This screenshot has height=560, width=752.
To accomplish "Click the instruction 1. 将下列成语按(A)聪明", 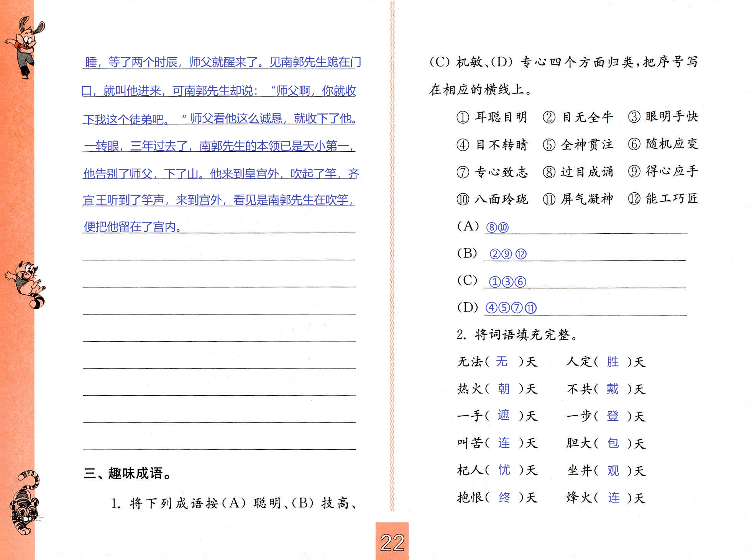I will coord(235,503).
